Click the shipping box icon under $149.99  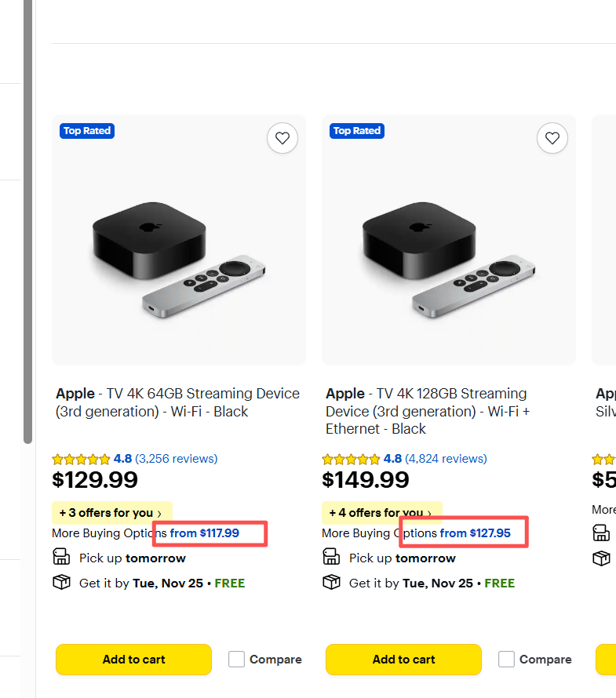click(331, 582)
